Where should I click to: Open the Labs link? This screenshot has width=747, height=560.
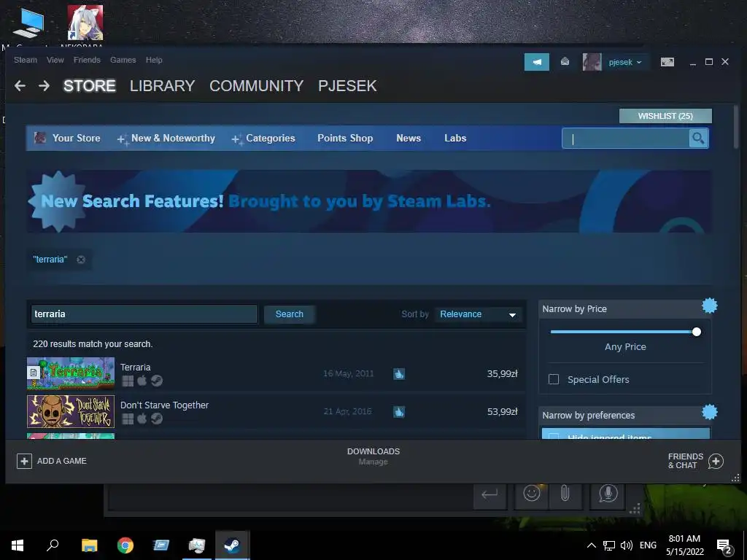coord(455,138)
